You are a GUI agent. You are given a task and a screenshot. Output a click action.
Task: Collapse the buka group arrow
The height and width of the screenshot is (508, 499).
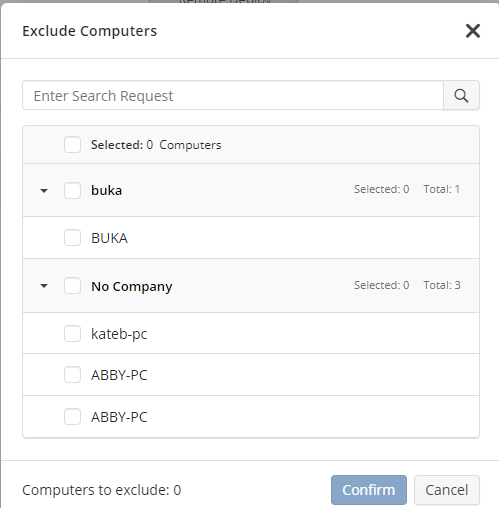[44, 191]
